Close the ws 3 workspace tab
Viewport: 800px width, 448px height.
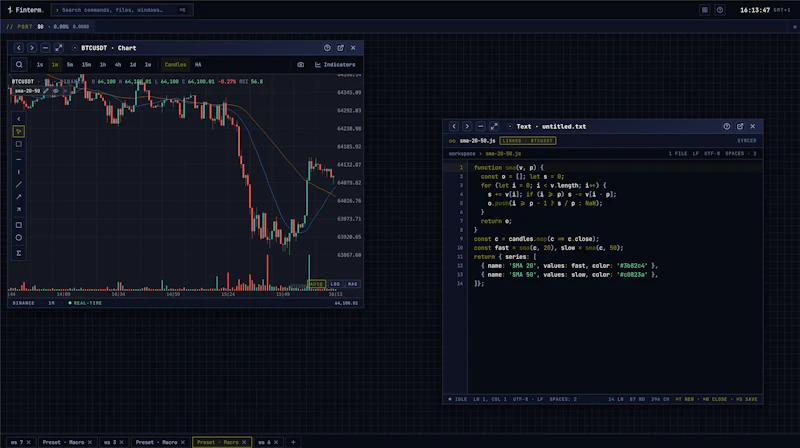(x=121, y=442)
